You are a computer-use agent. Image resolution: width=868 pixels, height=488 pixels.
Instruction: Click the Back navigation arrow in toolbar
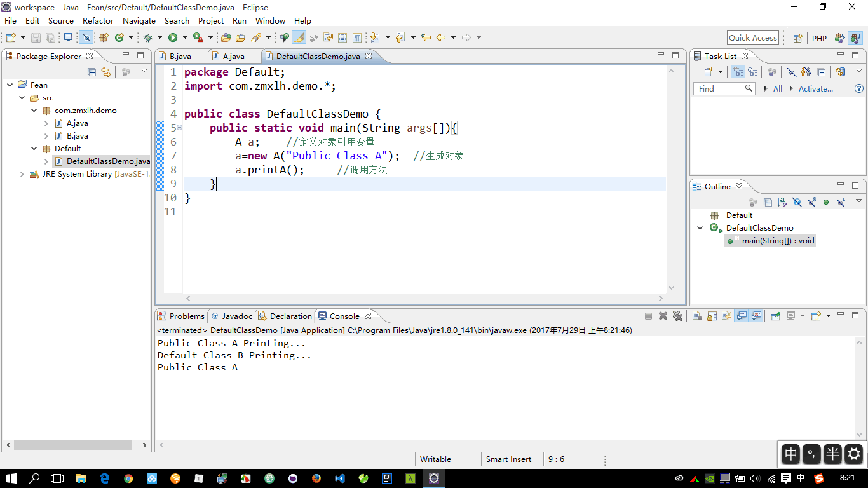click(x=441, y=37)
